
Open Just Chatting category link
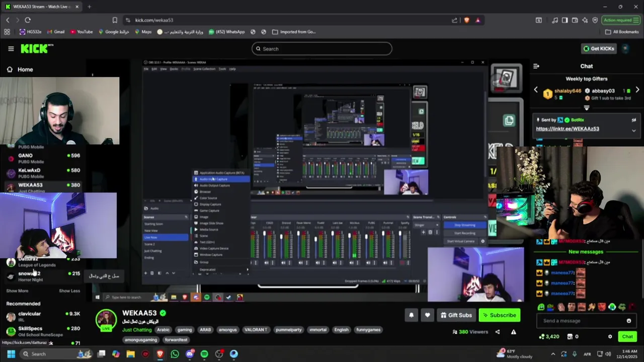tap(137, 330)
